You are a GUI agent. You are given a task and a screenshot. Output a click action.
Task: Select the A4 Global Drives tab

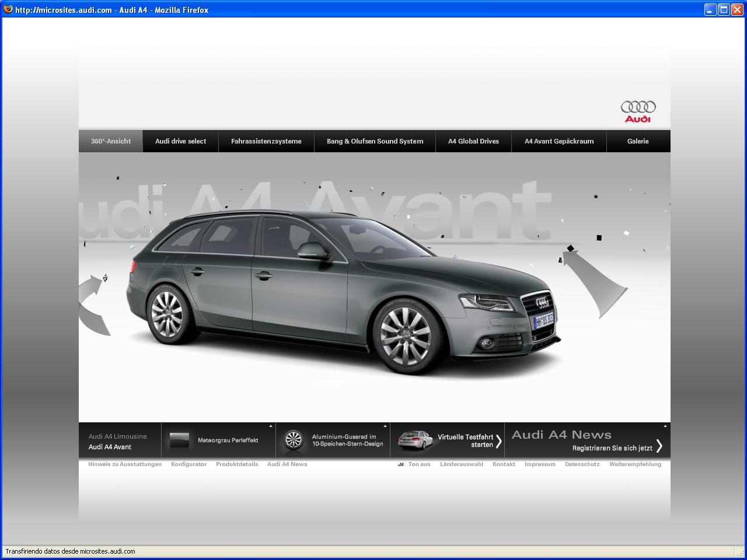point(473,141)
